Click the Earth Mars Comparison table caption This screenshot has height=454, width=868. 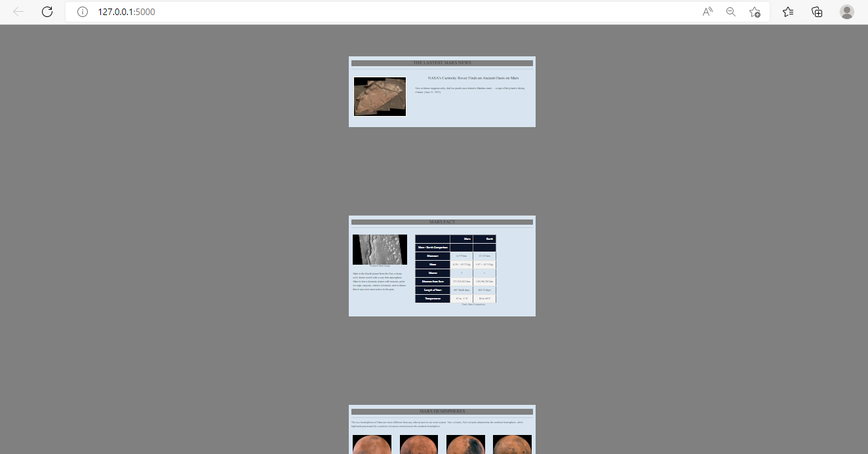click(473, 305)
